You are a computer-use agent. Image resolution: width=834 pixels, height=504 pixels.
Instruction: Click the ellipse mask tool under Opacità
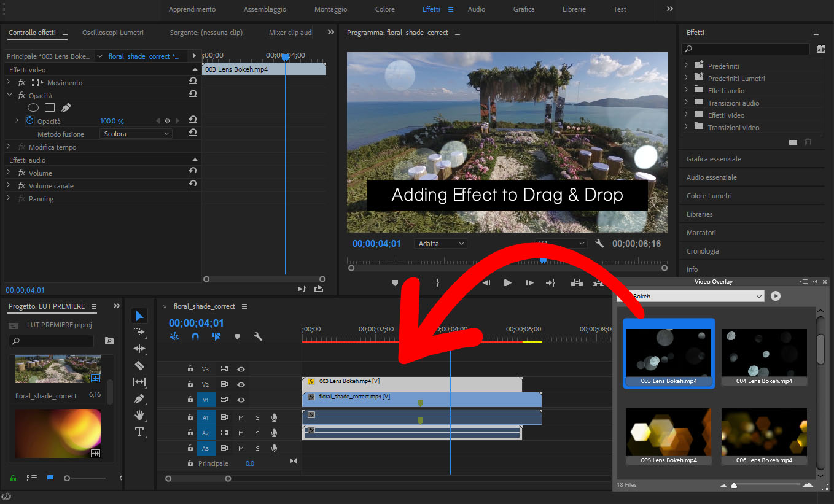(x=33, y=107)
